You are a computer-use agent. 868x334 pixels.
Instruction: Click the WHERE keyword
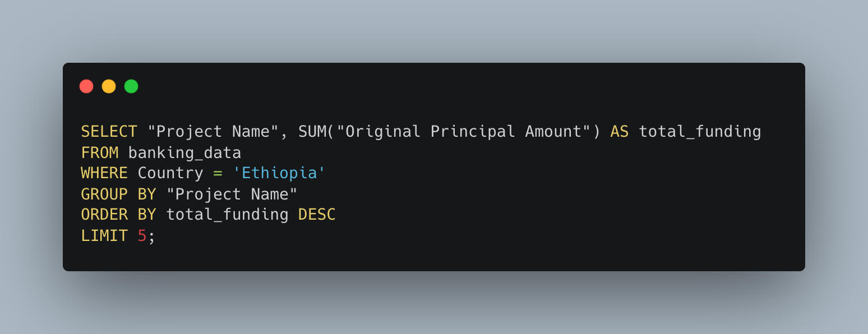coord(104,173)
